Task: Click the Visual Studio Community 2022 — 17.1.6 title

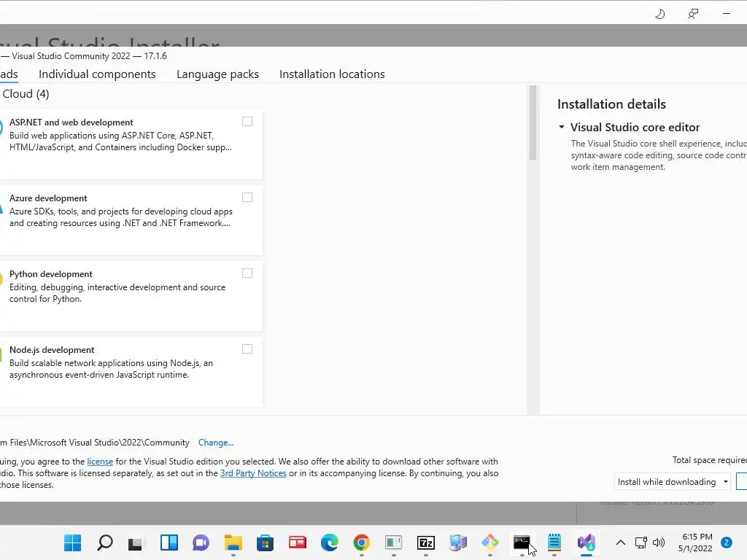Action: 89,56
